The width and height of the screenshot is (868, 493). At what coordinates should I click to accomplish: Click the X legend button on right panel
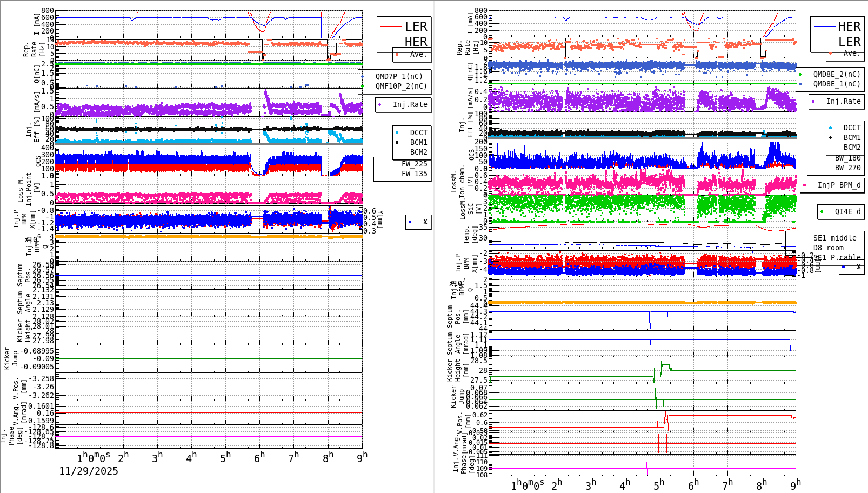(x=852, y=267)
